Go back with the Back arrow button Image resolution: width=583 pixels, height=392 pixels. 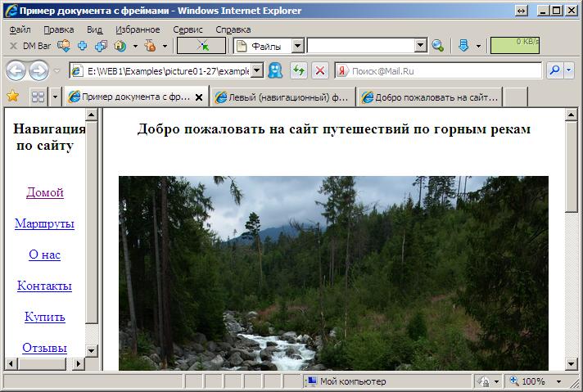point(16,70)
